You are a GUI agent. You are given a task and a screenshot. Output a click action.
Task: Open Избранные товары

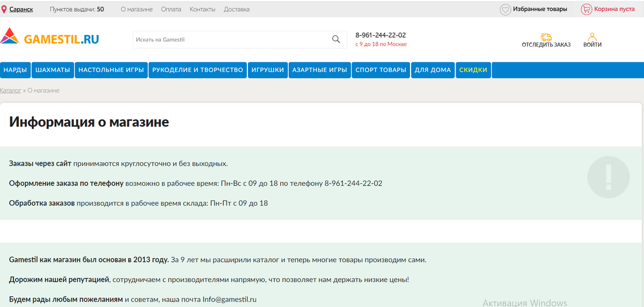coord(540,9)
